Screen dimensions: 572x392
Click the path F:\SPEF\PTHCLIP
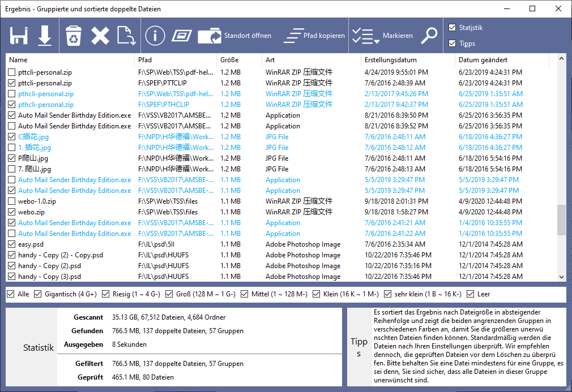tap(164, 105)
